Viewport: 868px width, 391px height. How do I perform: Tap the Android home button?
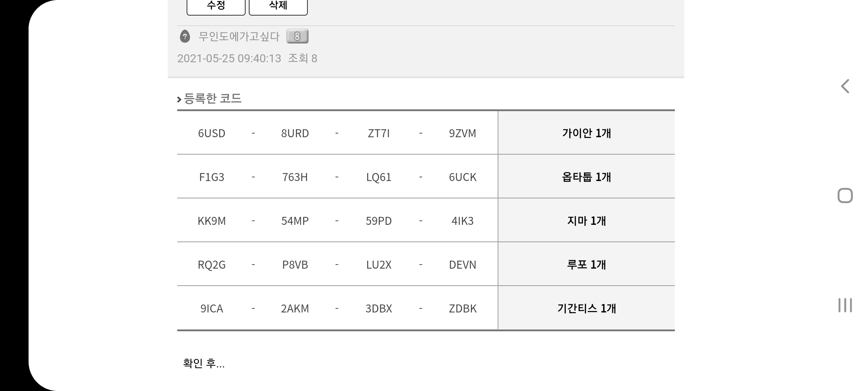click(x=845, y=195)
